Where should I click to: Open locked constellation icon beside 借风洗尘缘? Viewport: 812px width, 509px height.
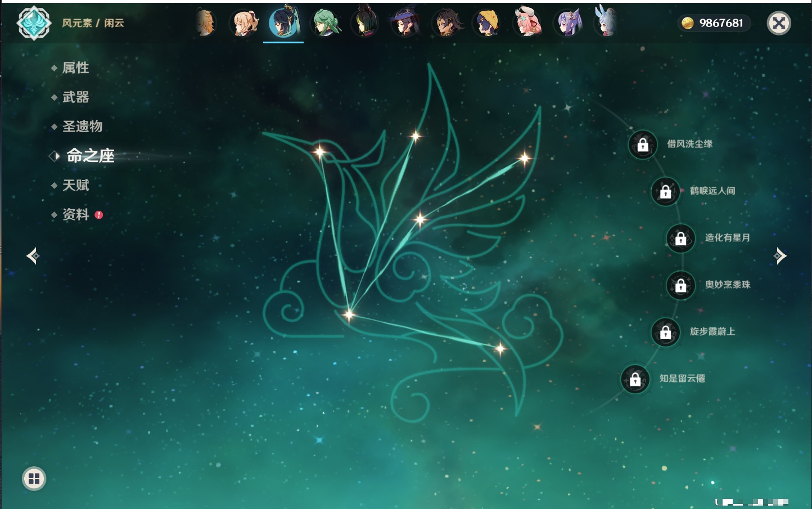point(643,145)
